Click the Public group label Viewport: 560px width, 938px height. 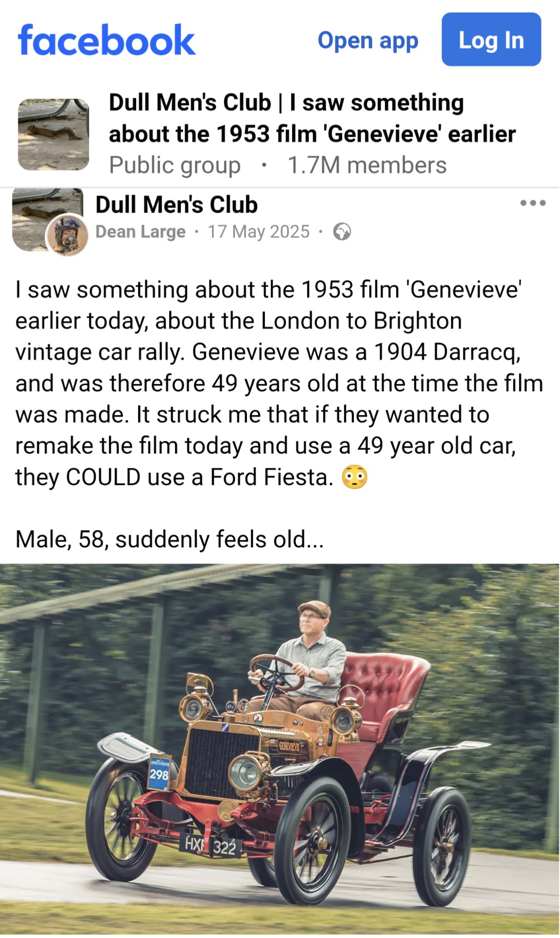175,165
